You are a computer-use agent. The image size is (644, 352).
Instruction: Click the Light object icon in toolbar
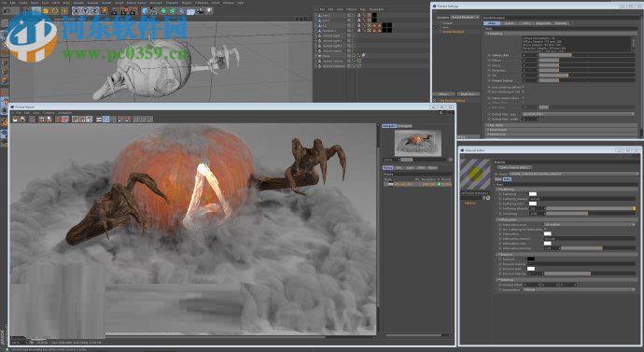(x=209, y=11)
